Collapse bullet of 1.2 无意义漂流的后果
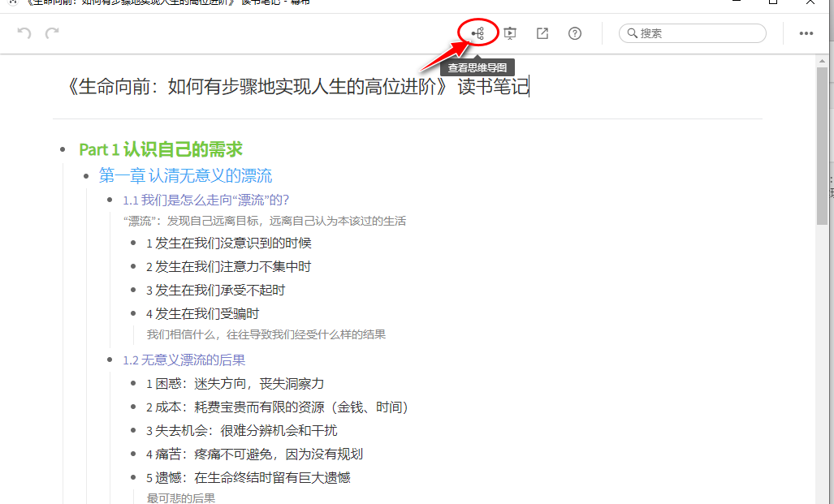 tap(110, 360)
